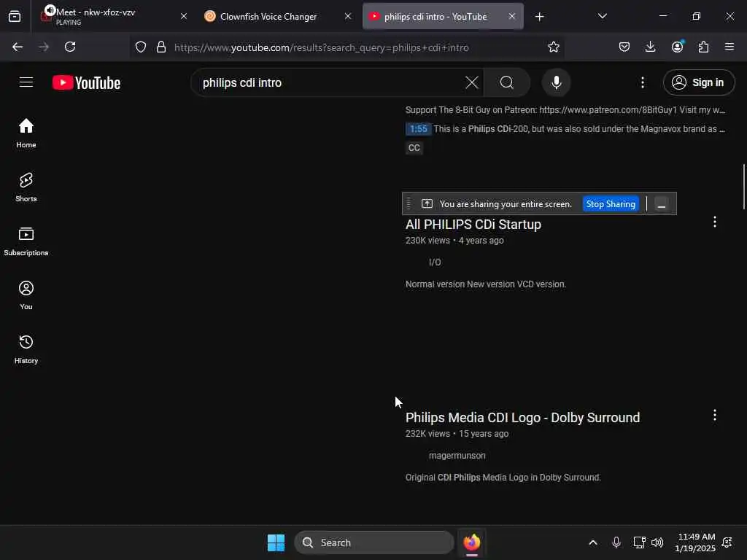The image size is (747, 560).
Task: Open the tracking protection shield panel
Action: click(x=141, y=47)
